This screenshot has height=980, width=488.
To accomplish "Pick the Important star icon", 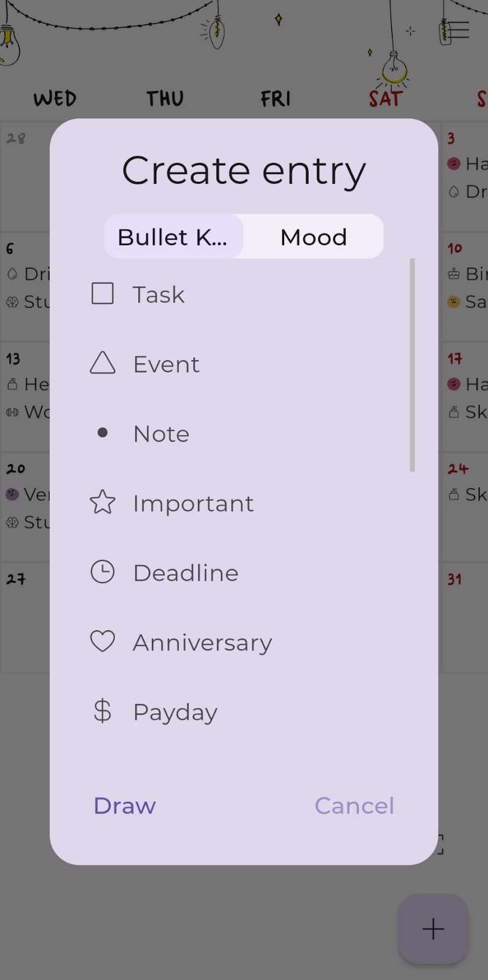I will click(102, 503).
